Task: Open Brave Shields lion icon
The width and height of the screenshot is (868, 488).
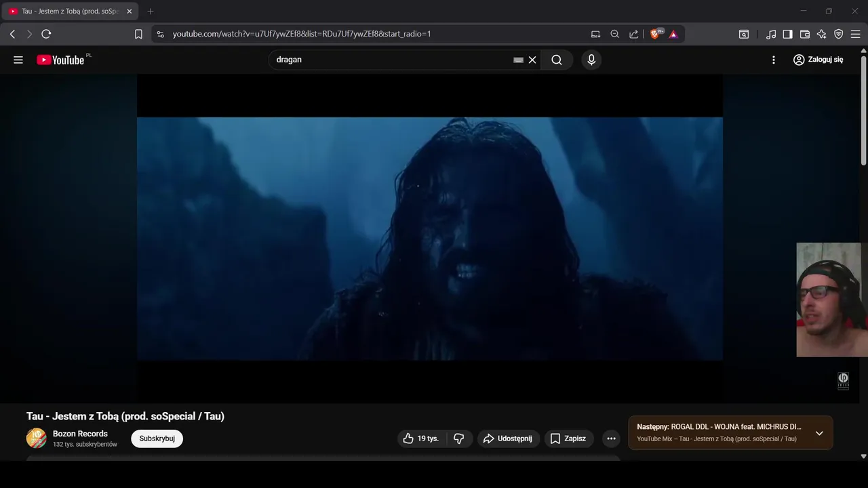Action: [x=656, y=34]
